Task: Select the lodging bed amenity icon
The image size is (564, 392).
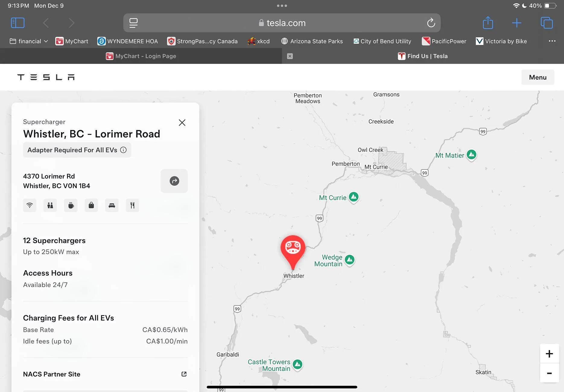Action: pos(112,205)
